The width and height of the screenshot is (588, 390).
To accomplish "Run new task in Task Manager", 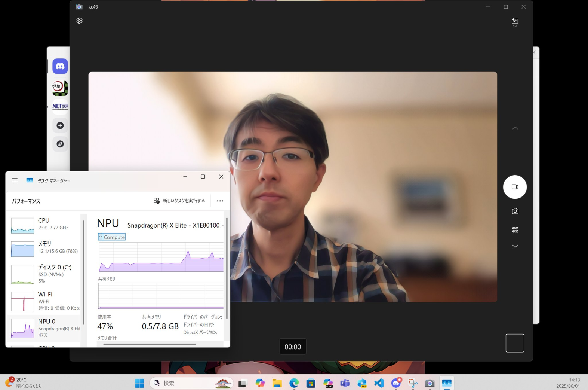I will coord(179,201).
